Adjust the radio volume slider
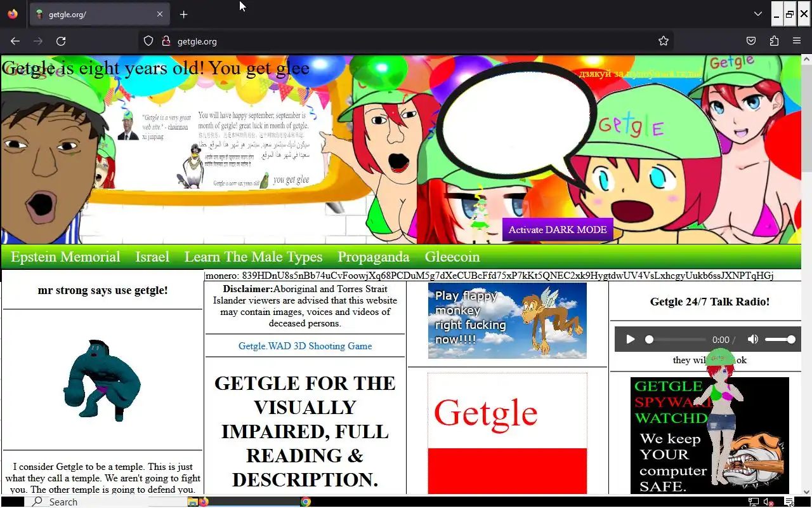Viewport: 812px width, 508px height. pyautogui.click(x=780, y=340)
